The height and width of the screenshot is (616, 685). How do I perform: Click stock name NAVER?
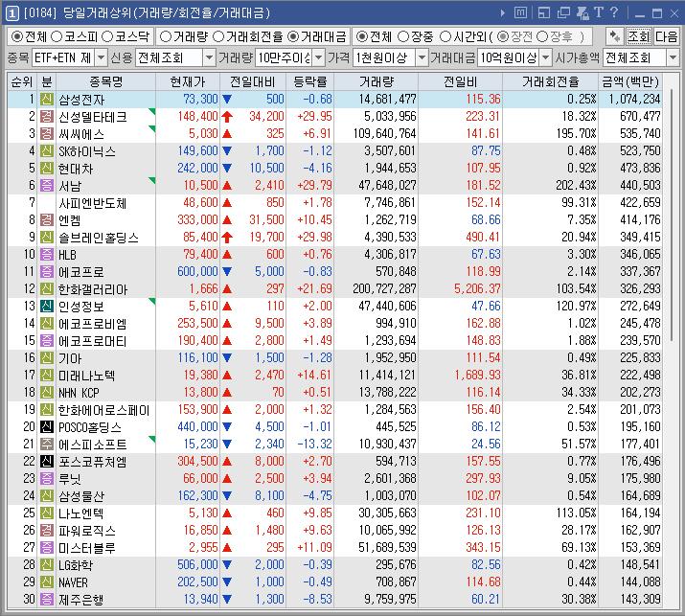coord(74,582)
